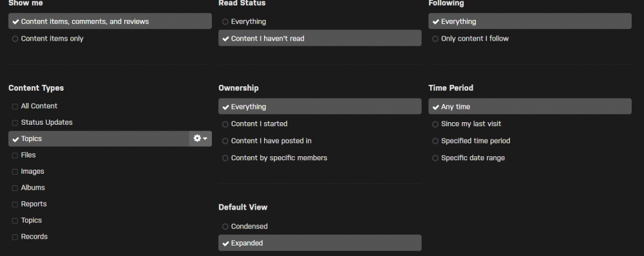
Task: Click the 'Content Types' heading
Action: click(x=36, y=87)
